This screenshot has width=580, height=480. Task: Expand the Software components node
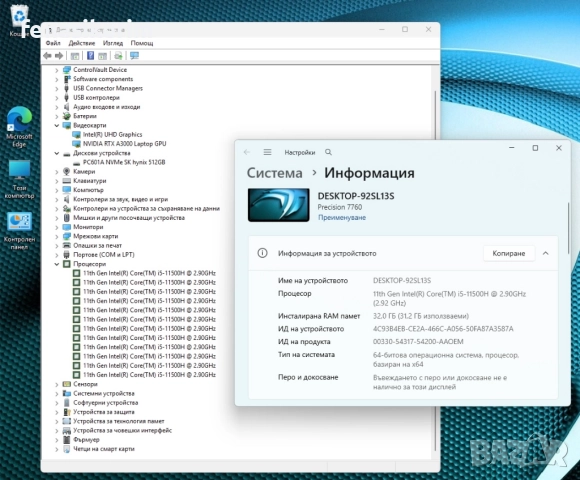coord(57,79)
